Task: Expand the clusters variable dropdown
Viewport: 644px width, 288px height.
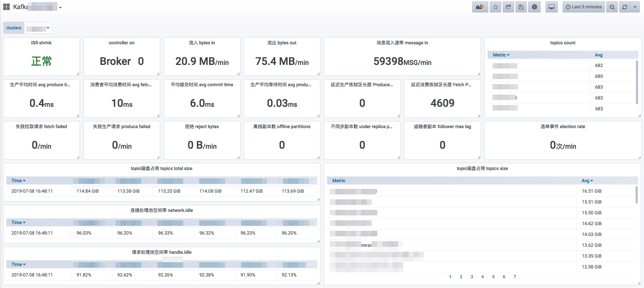Action: click(x=38, y=28)
